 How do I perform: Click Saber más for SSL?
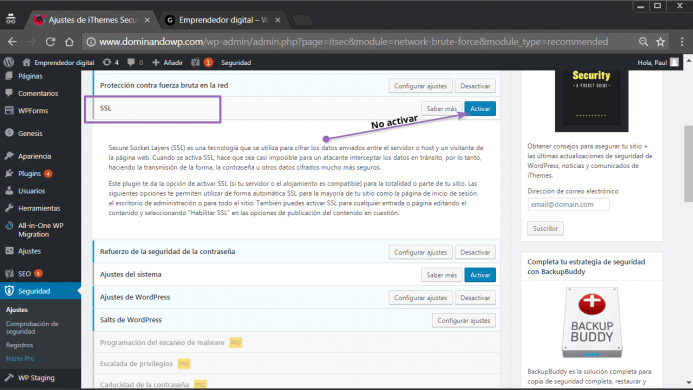(442, 108)
